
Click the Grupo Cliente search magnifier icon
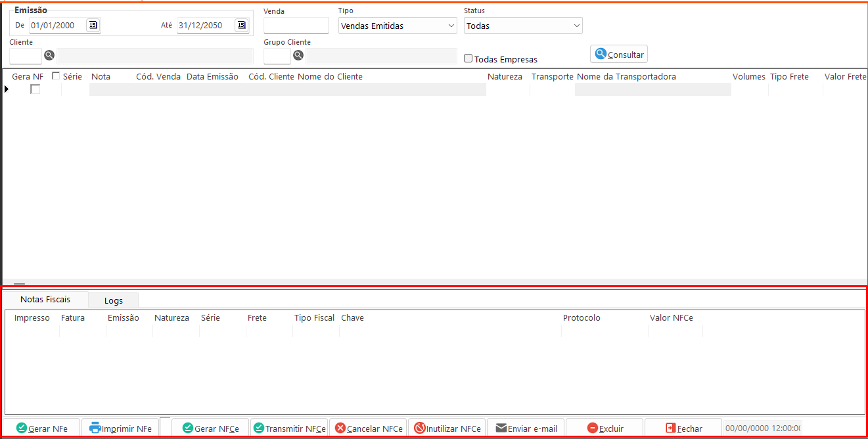(298, 55)
